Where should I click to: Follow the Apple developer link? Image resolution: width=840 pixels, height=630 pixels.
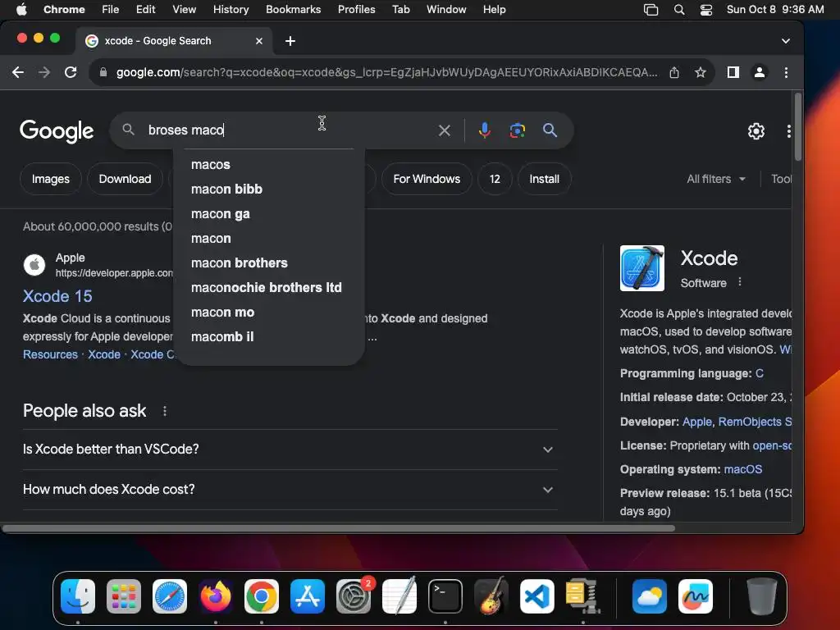(696, 422)
